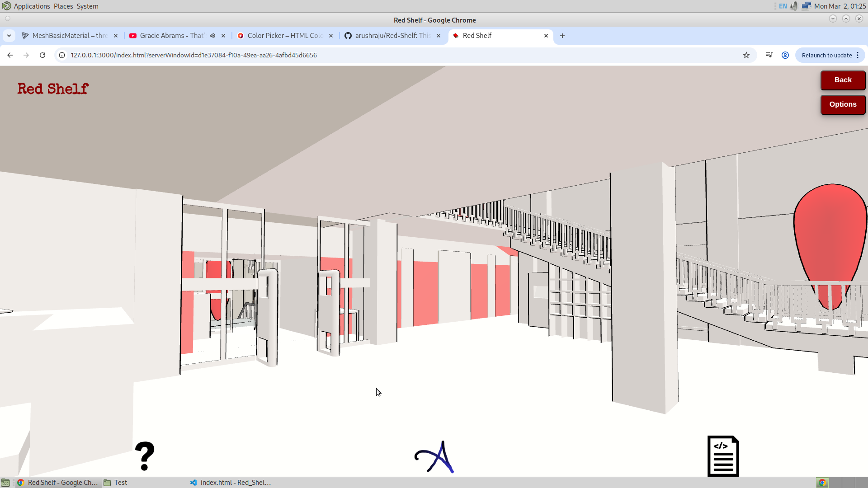Reload the Red Shelf page
The image size is (868, 488).
[x=42, y=55]
